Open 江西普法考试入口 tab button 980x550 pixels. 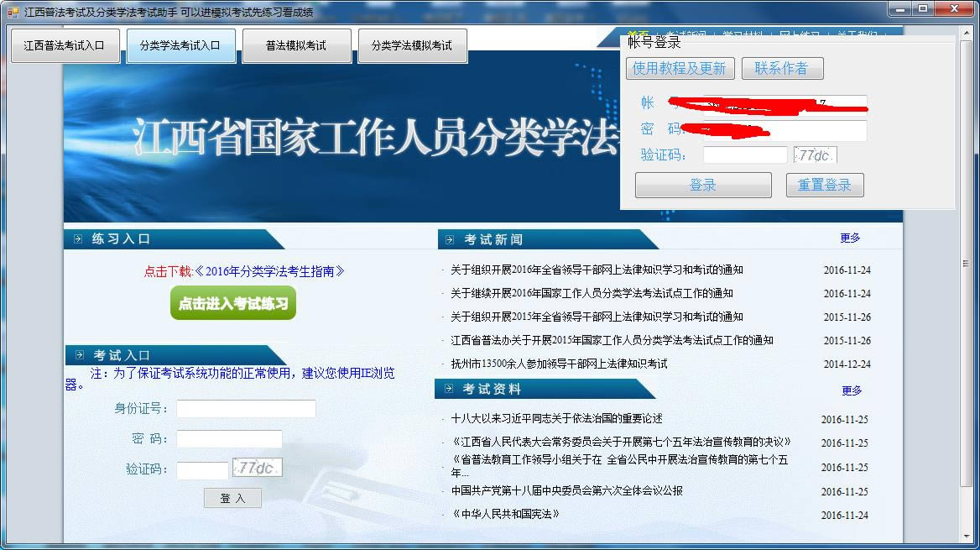(x=65, y=45)
